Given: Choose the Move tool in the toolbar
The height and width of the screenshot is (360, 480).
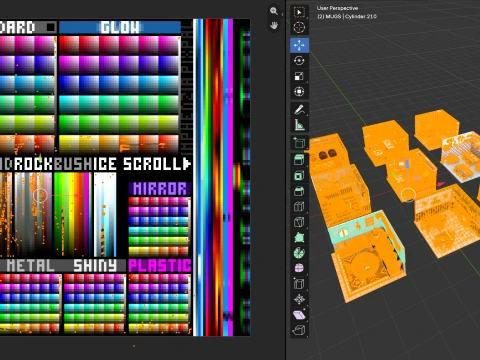Looking at the screenshot, I should [x=299, y=45].
